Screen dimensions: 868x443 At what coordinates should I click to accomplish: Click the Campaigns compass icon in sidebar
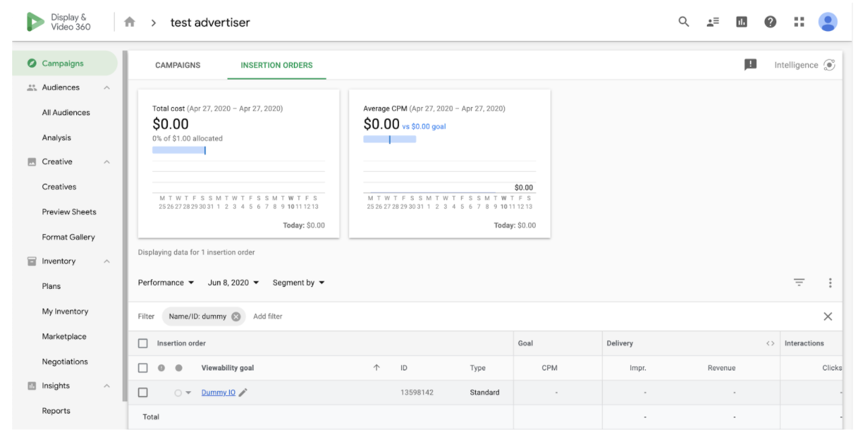(32, 63)
